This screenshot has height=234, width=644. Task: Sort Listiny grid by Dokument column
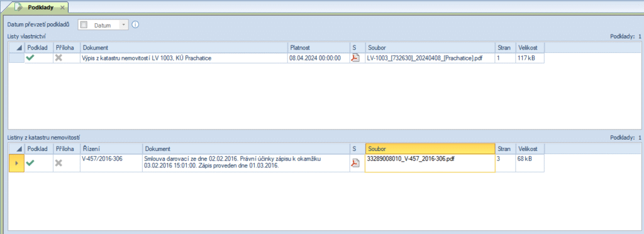pos(246,148)
